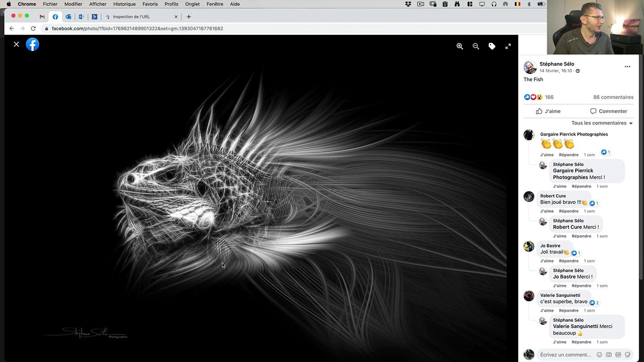Zoom out of the photo
The height and width of the screenshot is (362, 644).
[x=476, y=46]
